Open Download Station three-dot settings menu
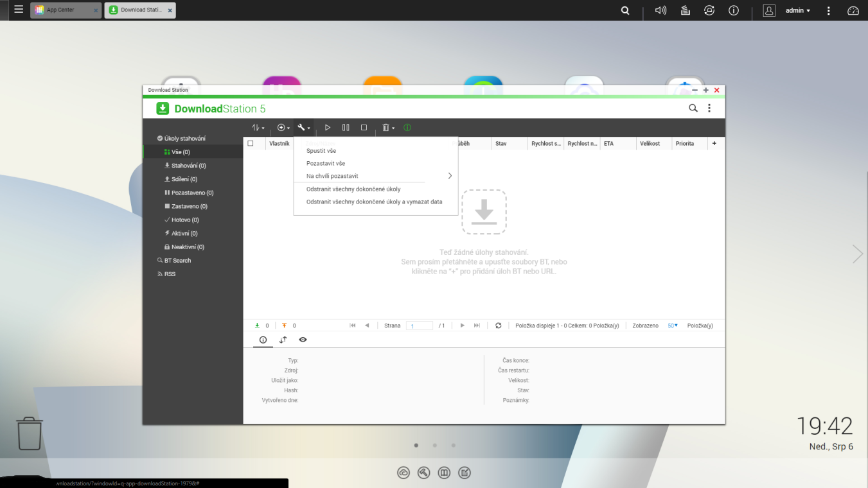 709,109
